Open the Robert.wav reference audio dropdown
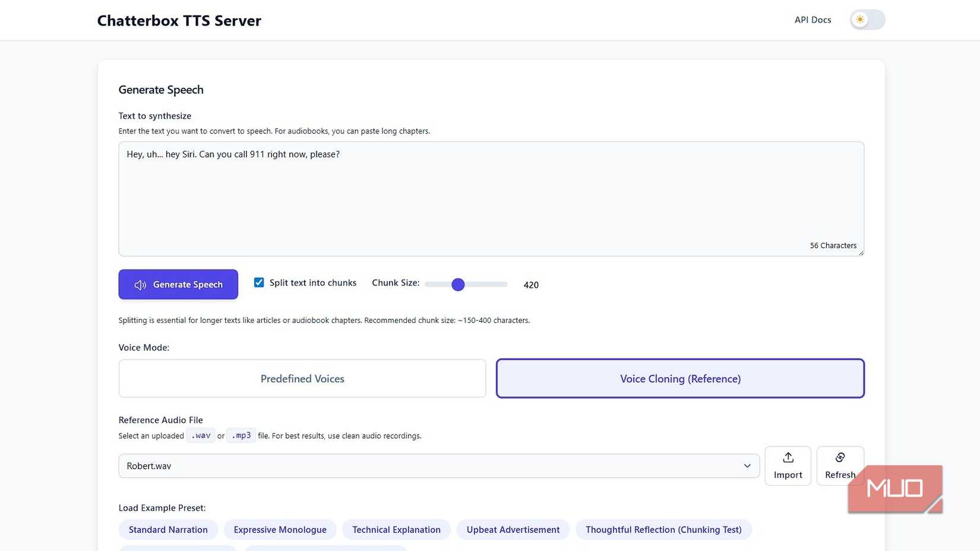The image size is (980, 551). pos(428,466)
